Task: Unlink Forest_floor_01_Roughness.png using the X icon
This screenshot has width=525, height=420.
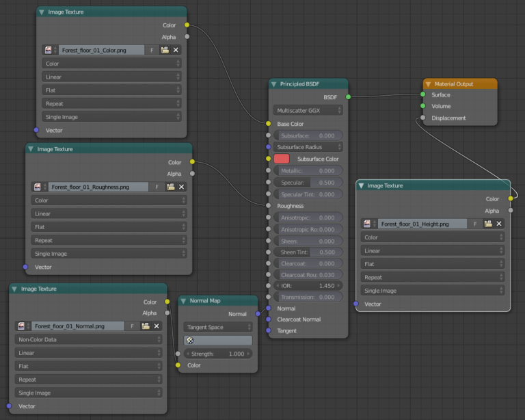Action: pyautogui.click(x=182, y=187)
